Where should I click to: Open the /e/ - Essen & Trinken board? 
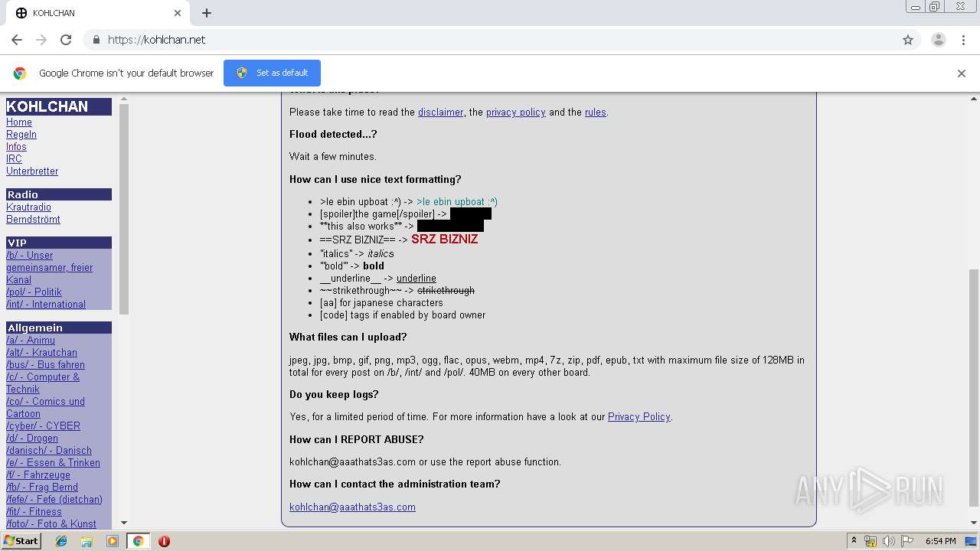(x=53, y=462)
